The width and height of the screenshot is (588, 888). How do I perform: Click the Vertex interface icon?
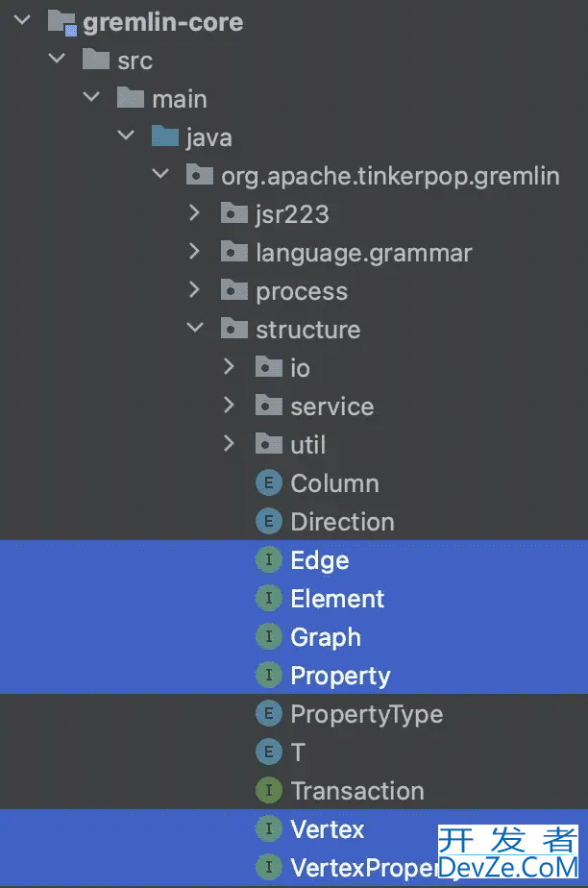click(x=269, y=829)
